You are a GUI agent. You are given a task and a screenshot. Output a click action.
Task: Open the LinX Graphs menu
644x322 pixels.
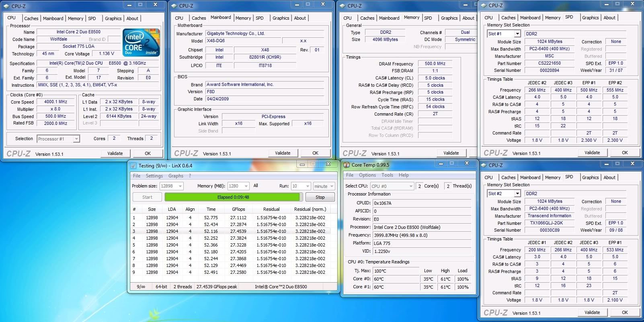pyautogui.click(x=176, y=176)
